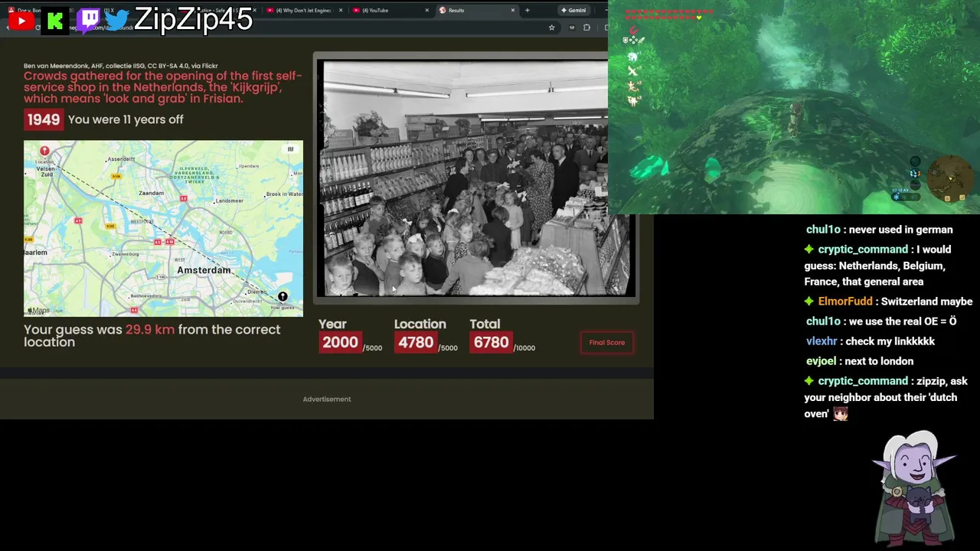Image resolution: width=980 pixels, height=551 pixels.
Task: Close the Results tab
Action: [x=513, y=10]
